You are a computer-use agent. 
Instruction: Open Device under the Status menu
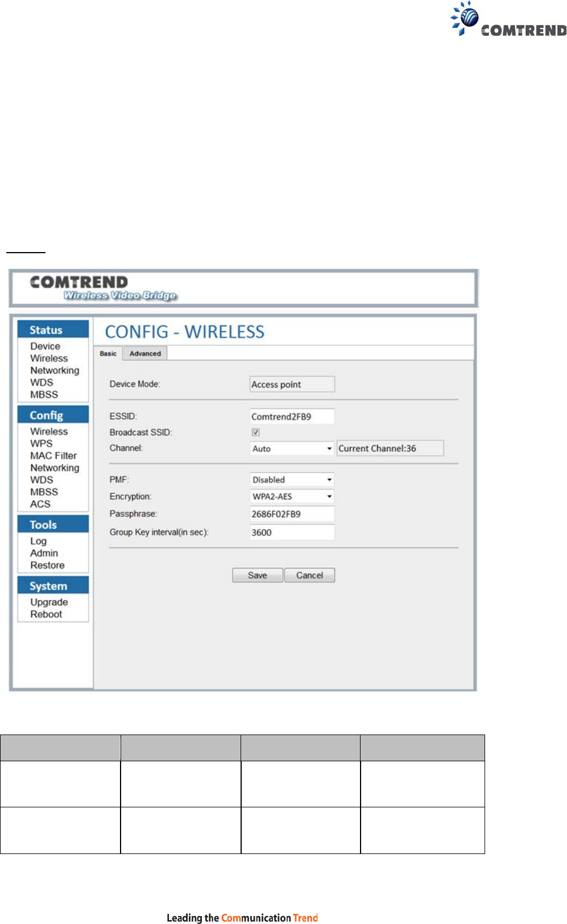(45, 346)
